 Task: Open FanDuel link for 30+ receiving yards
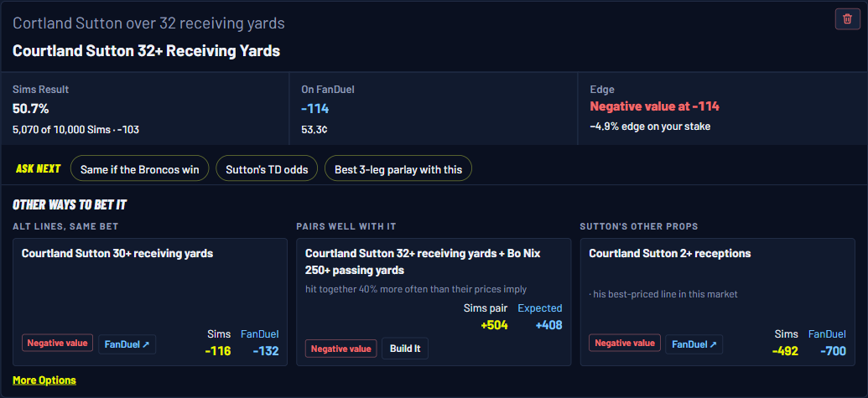(x=127, y=344)
